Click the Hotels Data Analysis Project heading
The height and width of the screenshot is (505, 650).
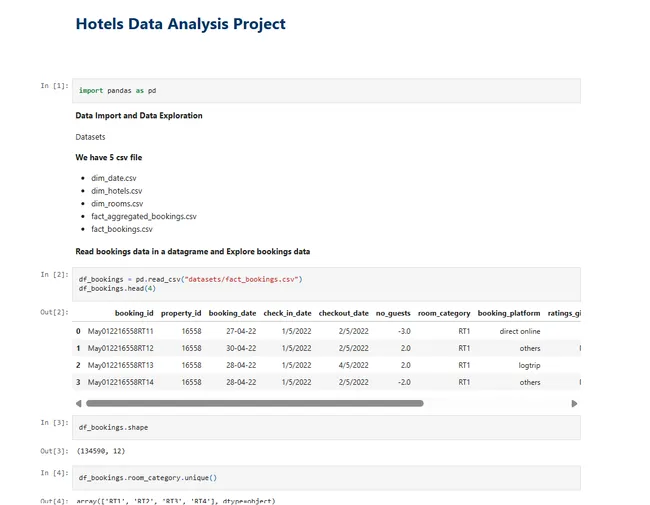pos(180,24)
